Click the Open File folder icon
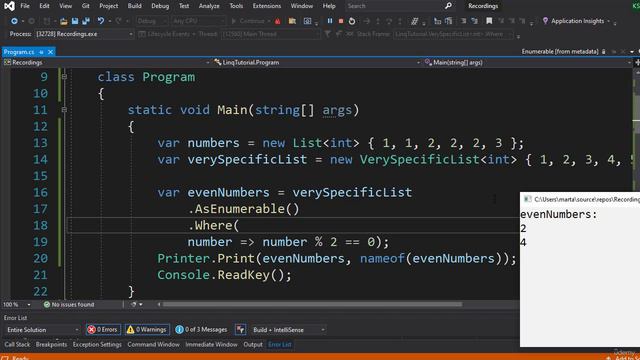The height and width of the screenshot is (360, 640). pyautogui.click(x=63, y=21)
